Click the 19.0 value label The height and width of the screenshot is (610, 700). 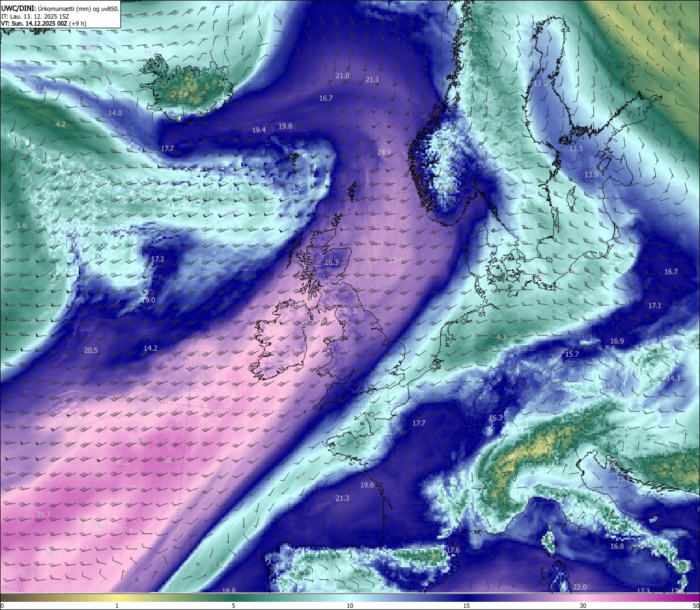(x=148, y=300)
